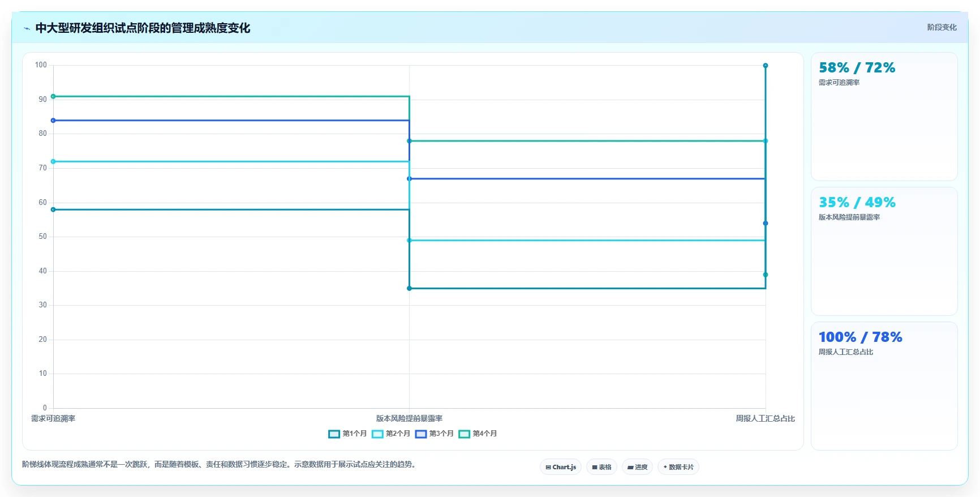Toggle the 第1个月 legend series

(x=347, y=434)
